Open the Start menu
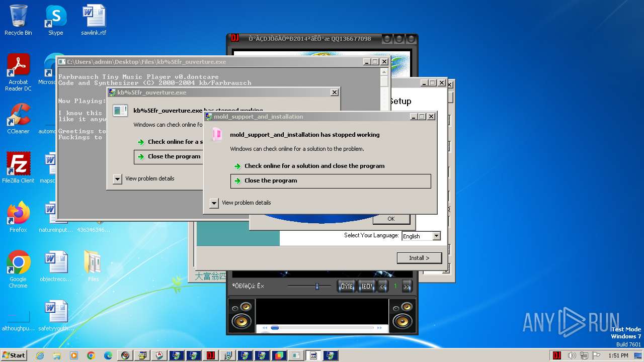Image resolution: width=644 pixels, height=362 pixels. tap(14, 355)
